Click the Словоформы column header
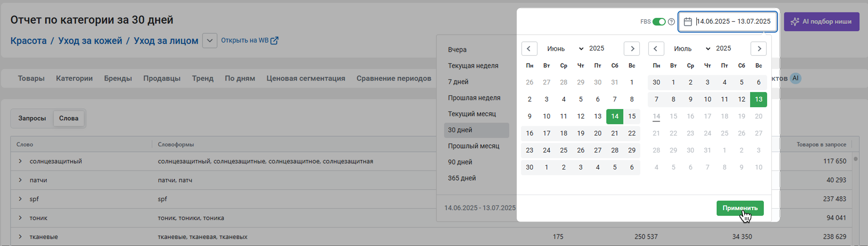868x246 pixels. point(176,144)
